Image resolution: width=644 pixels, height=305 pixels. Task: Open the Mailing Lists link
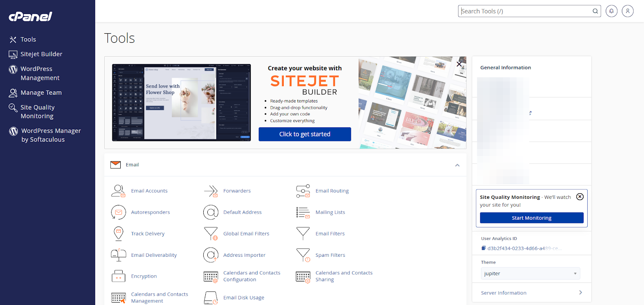click(330, 212)
